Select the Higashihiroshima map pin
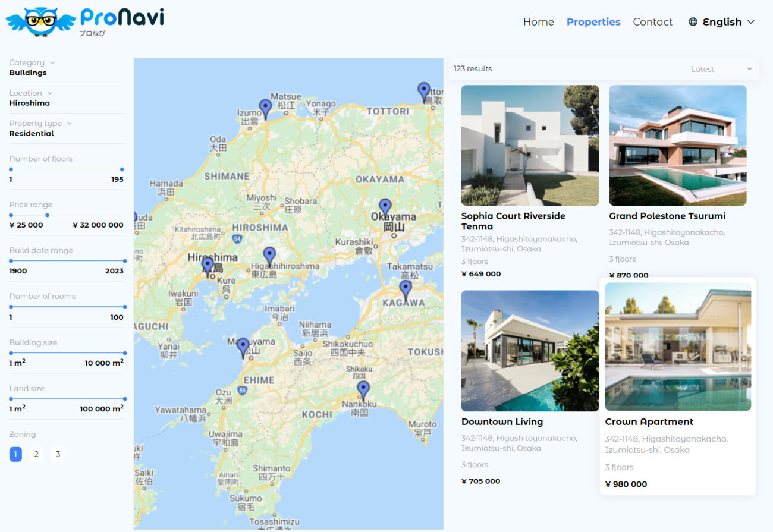The image size is (773, 532). 269,256
